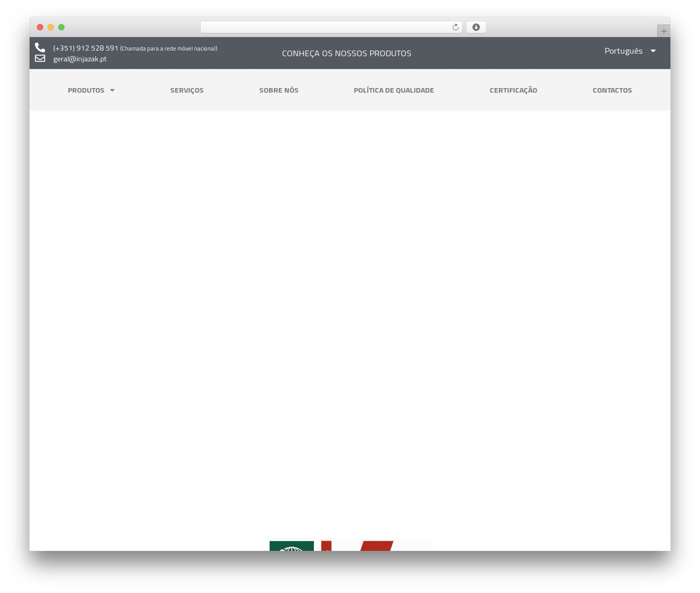Image resolution: width=700 pixels, height=593 pixels.
Task: Click Conheça os nossos produtos link
Action: coord(346,53)
